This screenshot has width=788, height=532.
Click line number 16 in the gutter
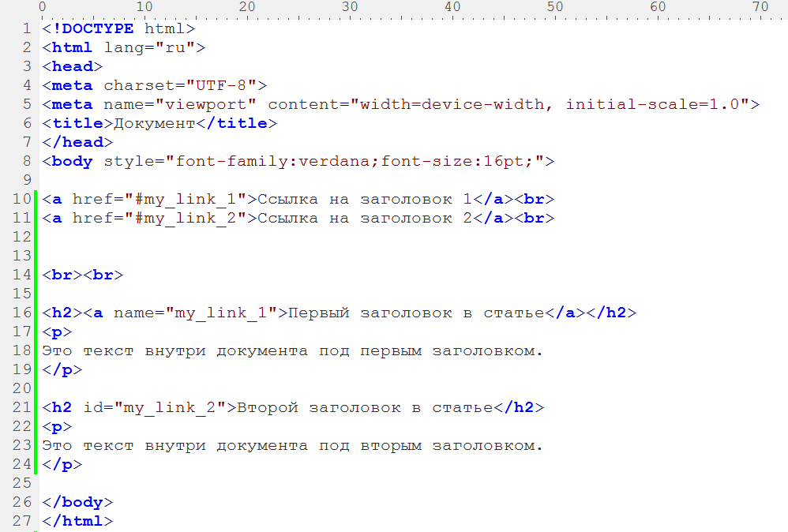pos(22,313)
